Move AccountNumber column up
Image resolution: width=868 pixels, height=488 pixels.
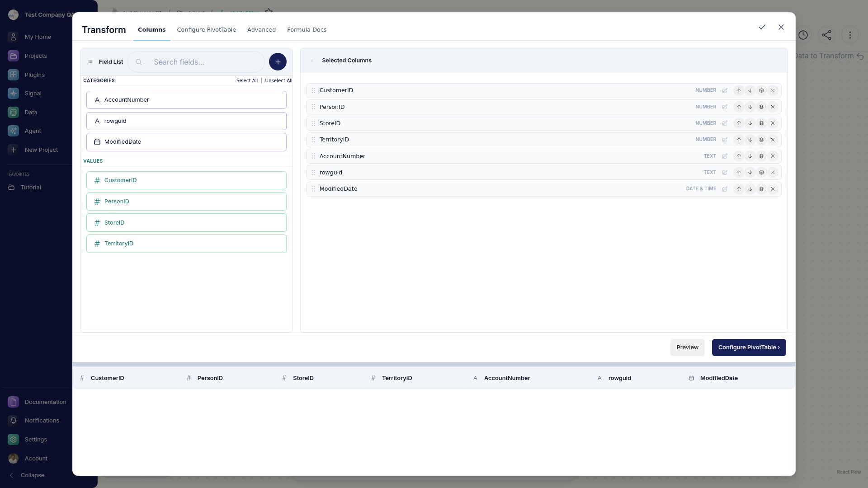pyautogui.click(x=739, y=156)
